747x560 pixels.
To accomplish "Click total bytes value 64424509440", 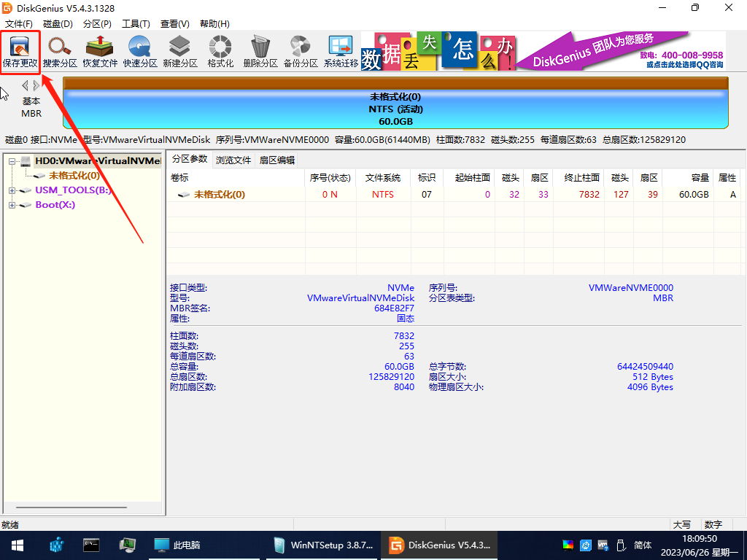I will [x=645, y=367].
